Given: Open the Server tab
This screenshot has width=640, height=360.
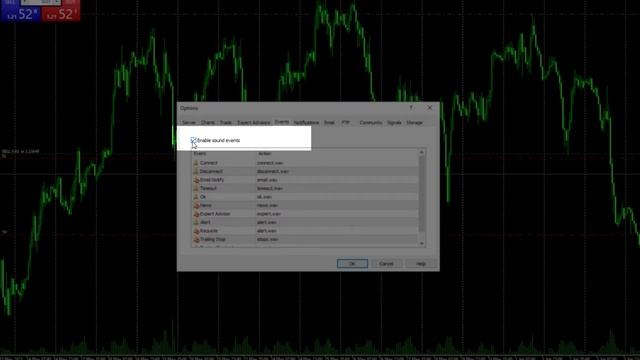Looking at the screenshot, I should tap(189, 122).
